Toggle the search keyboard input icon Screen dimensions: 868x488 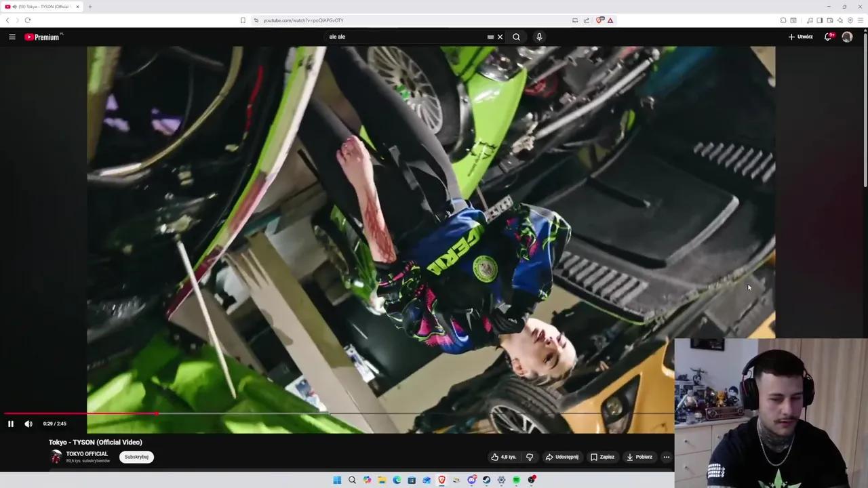[490, 37]
